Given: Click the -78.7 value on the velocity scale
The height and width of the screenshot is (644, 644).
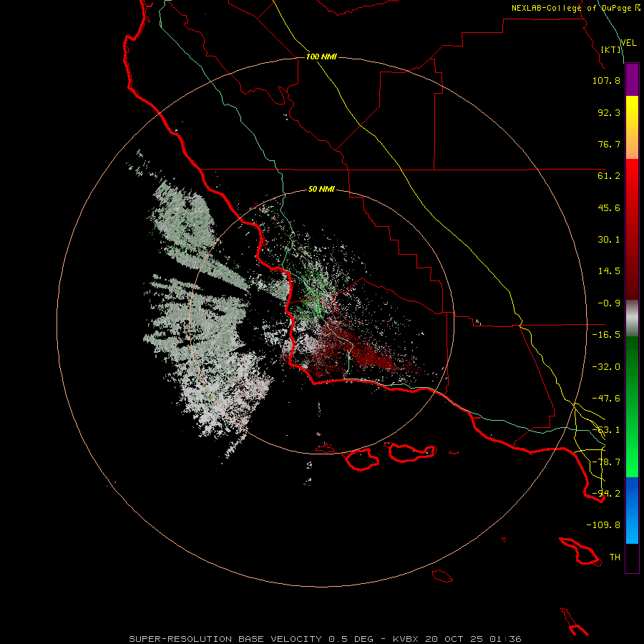Looking at the screenshot, I should (x=606, y=462).
